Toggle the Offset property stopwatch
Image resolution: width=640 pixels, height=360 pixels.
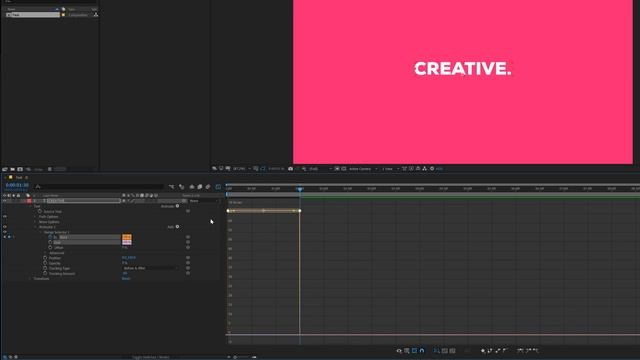[x=50, y=247]
